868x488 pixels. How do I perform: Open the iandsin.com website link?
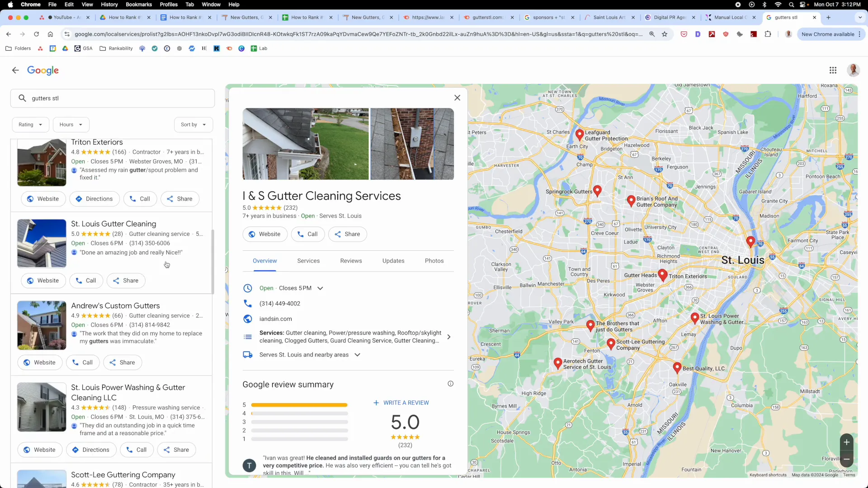276,319
